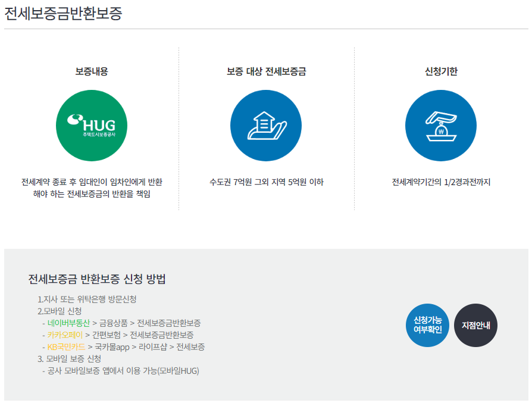This screenshot has width=532, height=406.
Task: Click the hand and money bag icon
Action: (x=441, y=126)
